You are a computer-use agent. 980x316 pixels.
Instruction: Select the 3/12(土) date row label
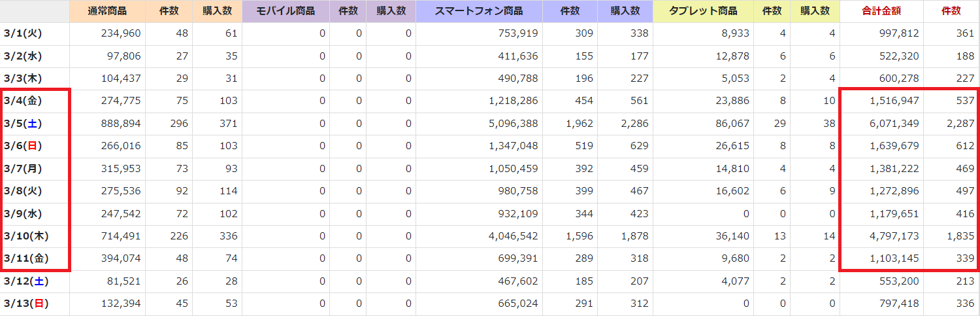25,281
